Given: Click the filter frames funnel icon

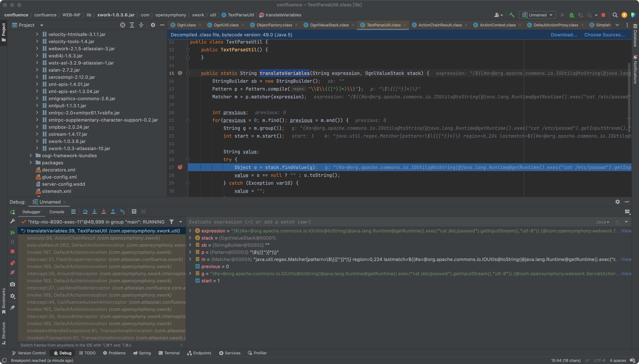Looking at the screenshot, I should 172,222.
